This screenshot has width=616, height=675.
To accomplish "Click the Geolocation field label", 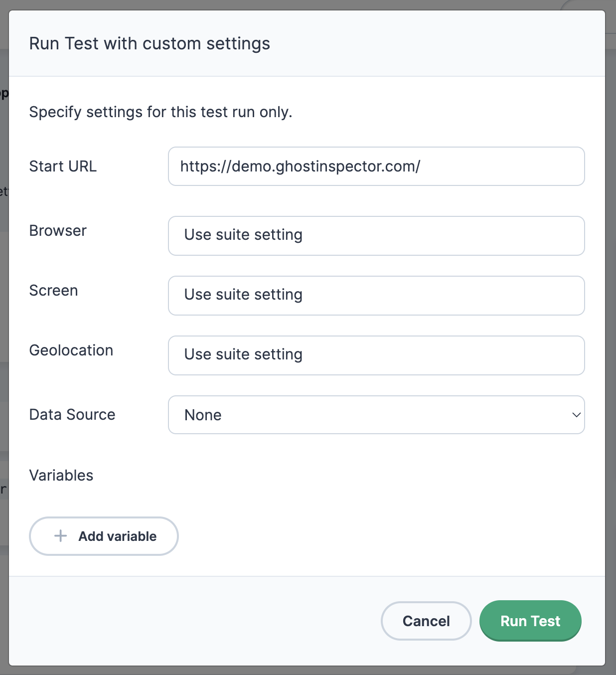I will 71,350.
